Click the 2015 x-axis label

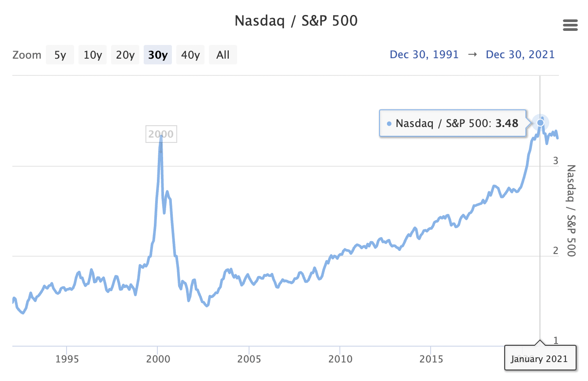point(431,359)
